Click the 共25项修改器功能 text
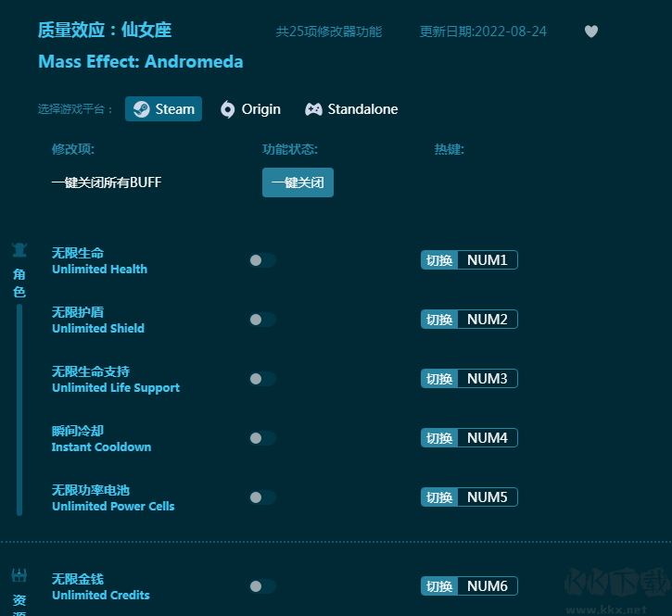 [x=329, y=31]
